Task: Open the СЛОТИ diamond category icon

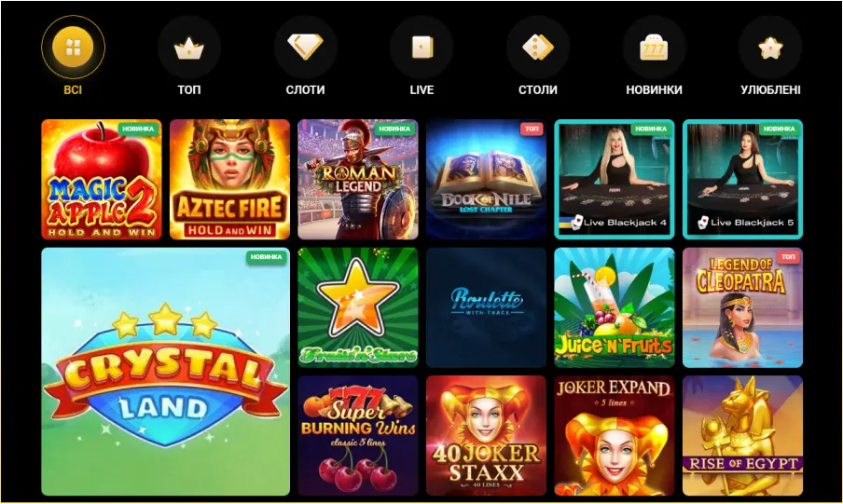Action: [x=305, y=48]
